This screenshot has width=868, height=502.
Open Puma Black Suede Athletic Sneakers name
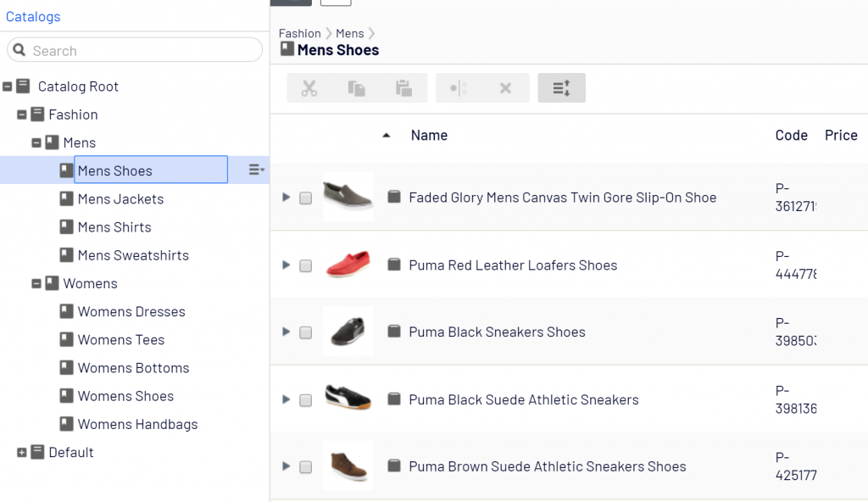coord(524,399)
